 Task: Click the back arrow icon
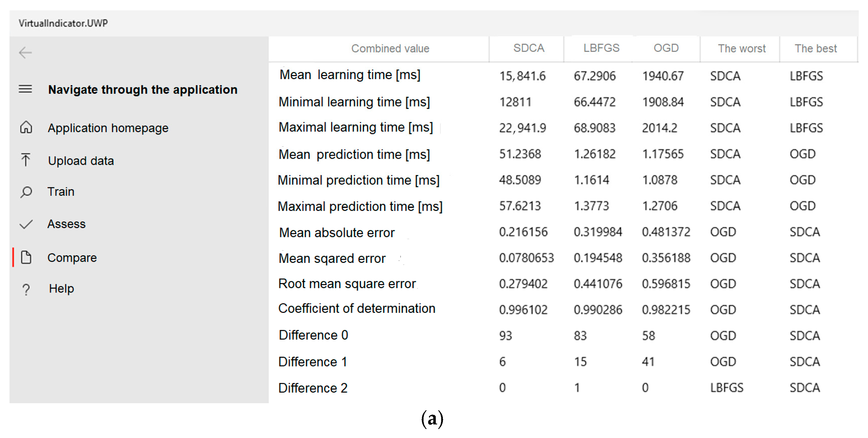25,52
